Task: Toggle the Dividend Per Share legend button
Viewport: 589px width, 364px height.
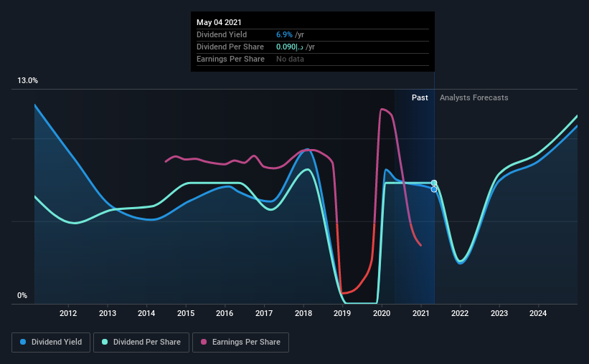Action: coord(141,343)
